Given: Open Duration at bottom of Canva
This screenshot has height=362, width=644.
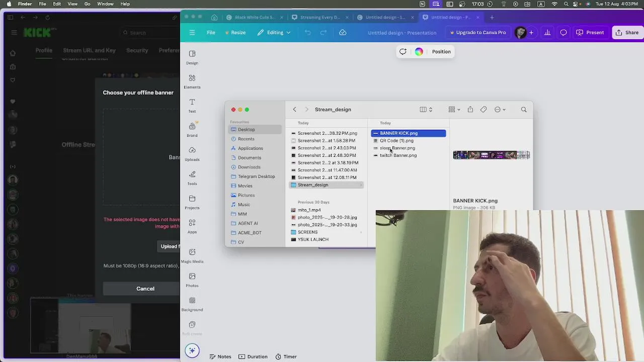Looking at the screenshot, I should tap(253, 356).
